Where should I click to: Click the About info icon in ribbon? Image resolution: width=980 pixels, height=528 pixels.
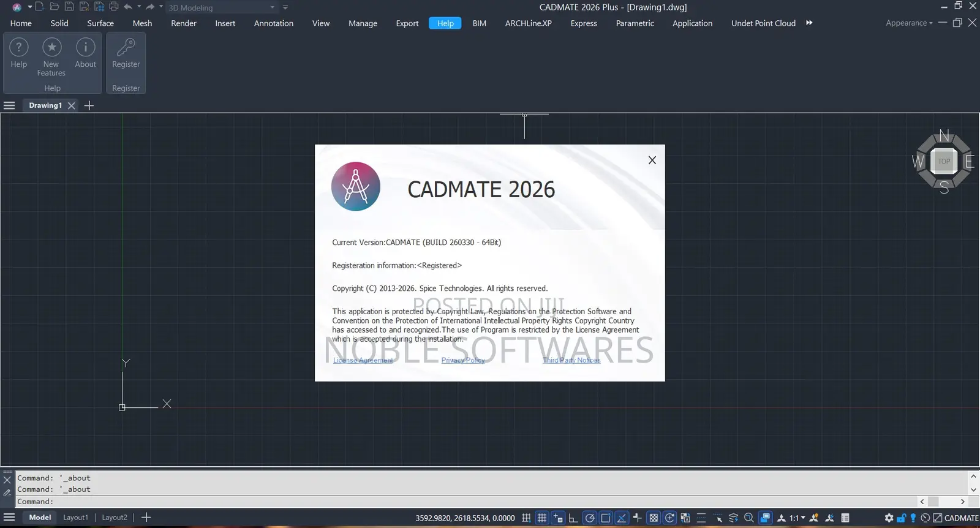pos(86,47)
